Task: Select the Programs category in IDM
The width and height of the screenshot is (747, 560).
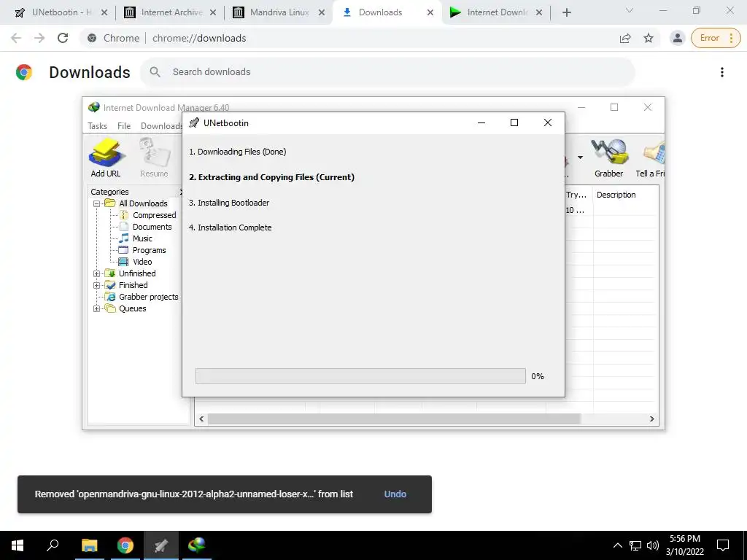Action: pyautogui.click(x=149, y=250)
